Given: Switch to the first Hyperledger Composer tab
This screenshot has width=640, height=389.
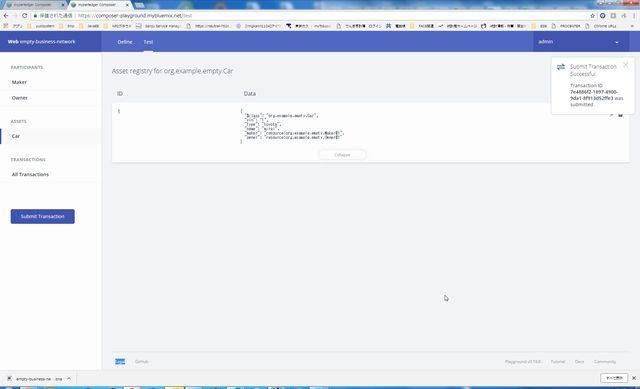Looking at the screenshot, I should (33, 5).
